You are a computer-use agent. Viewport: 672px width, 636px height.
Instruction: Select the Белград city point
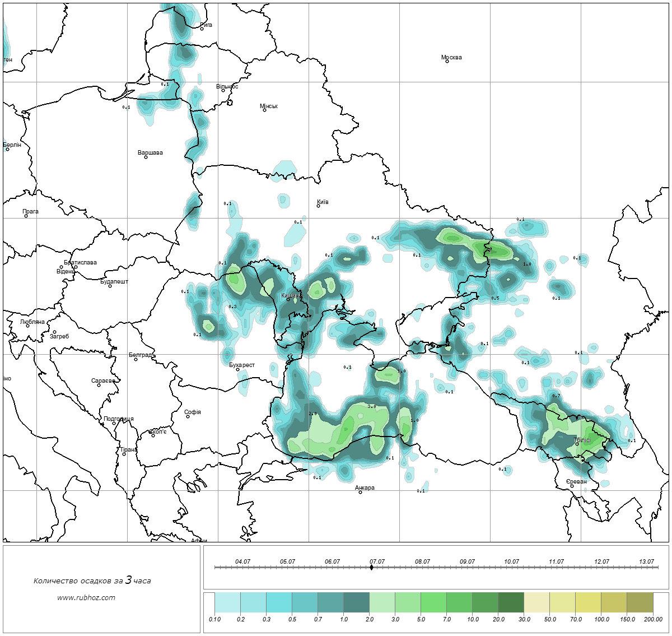(136, 359)
